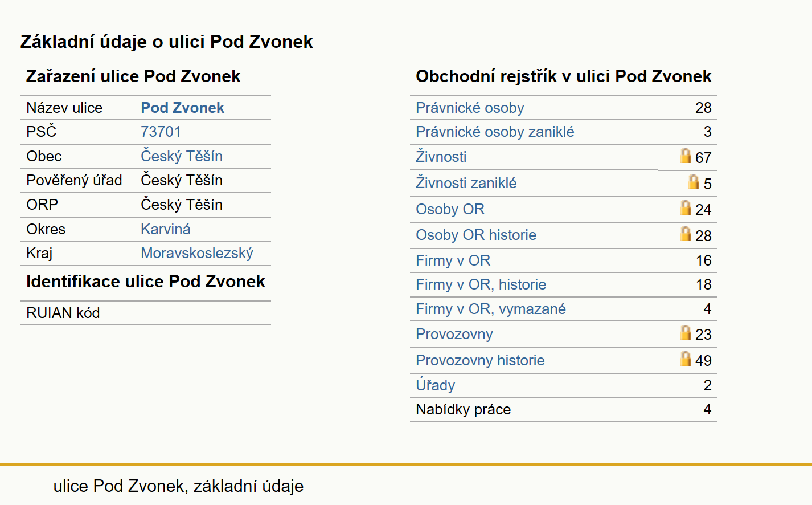Open postal code 73701 link

tap(161, 132)
